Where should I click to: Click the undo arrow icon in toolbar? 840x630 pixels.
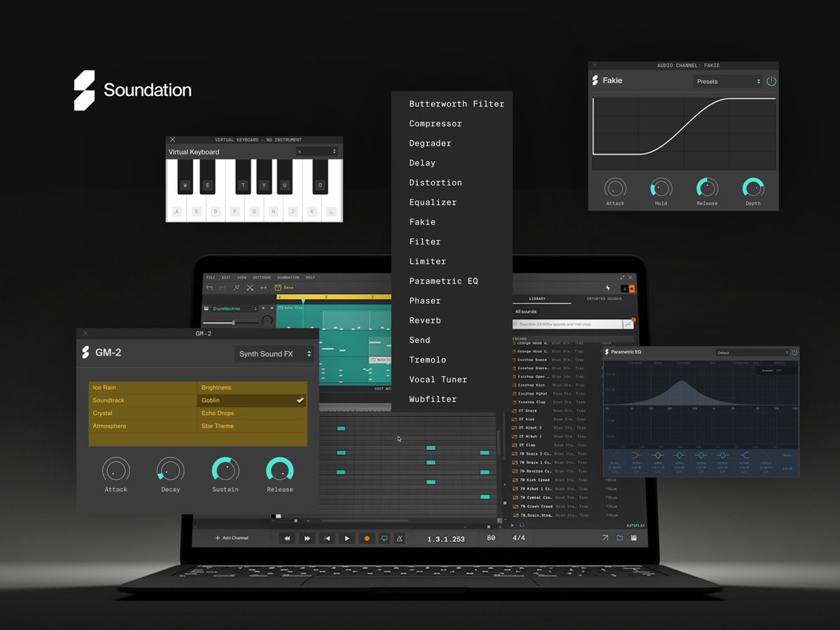point(209,287)
